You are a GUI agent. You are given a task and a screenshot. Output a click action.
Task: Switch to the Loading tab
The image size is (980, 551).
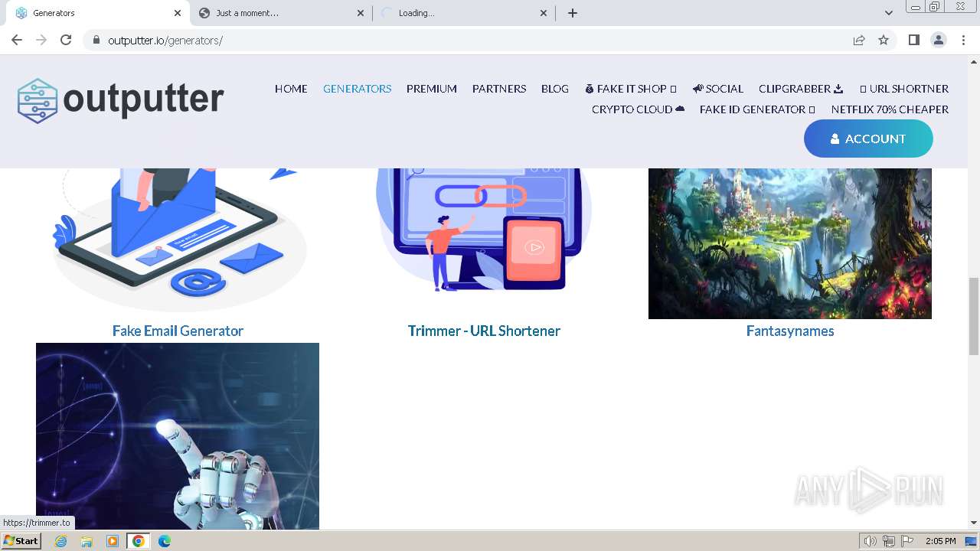(464, 13)
